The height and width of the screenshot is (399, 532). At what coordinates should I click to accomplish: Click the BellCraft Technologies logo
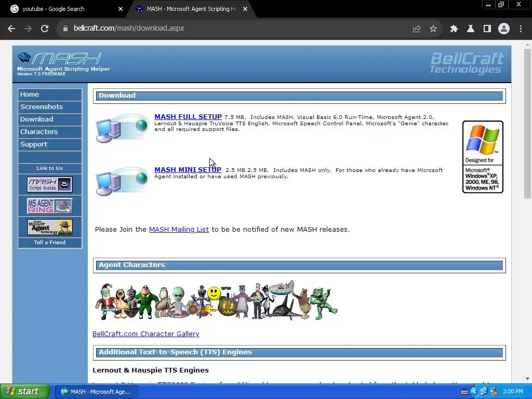[467, 63]
